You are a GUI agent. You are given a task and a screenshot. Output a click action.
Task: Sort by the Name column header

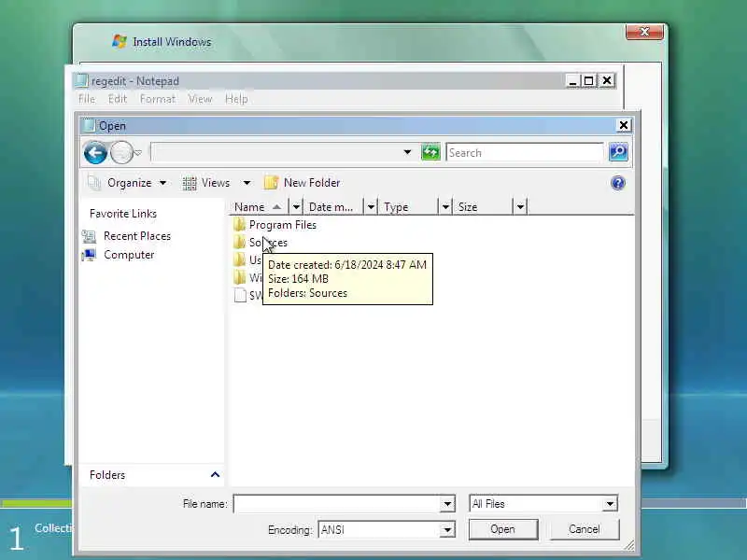260,207
